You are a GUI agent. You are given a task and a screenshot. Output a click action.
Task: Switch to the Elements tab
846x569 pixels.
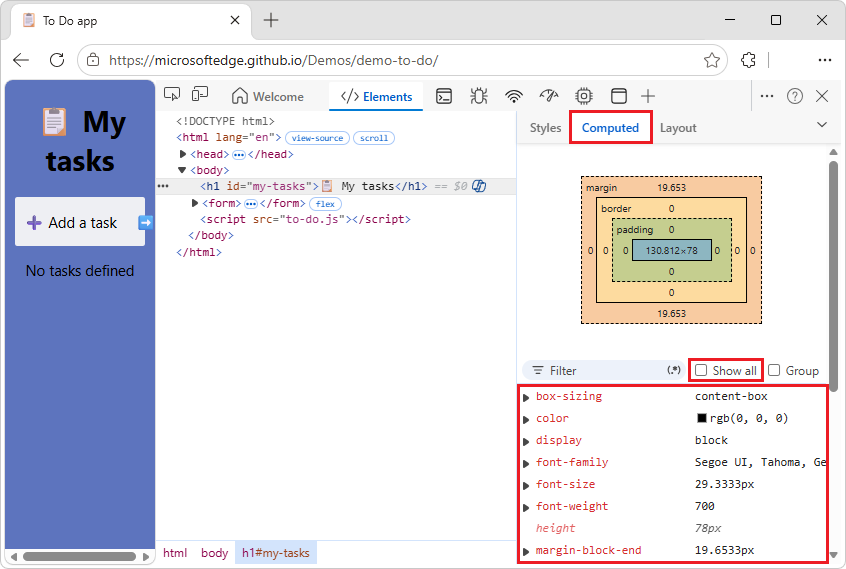[x=376, y=97]
